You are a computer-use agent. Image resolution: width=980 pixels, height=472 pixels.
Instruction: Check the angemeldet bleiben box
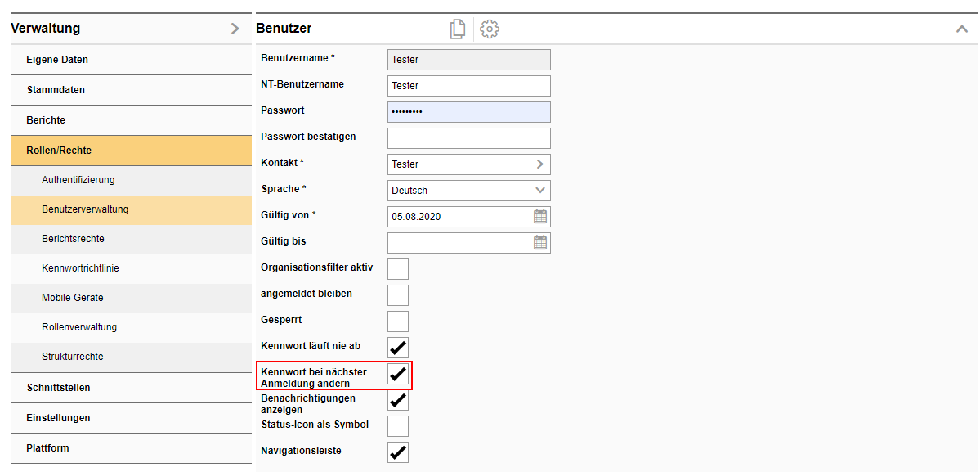click(398, 295)
